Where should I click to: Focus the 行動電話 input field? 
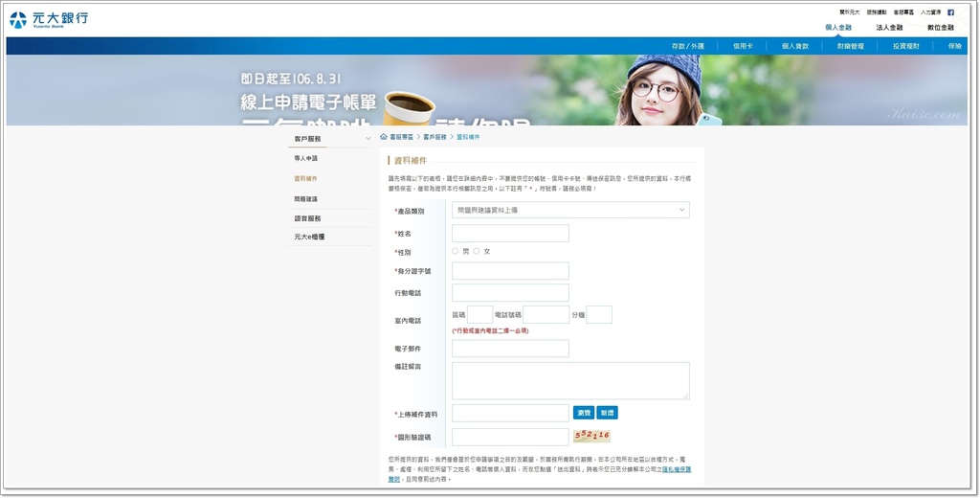click(x=510, y=293)
